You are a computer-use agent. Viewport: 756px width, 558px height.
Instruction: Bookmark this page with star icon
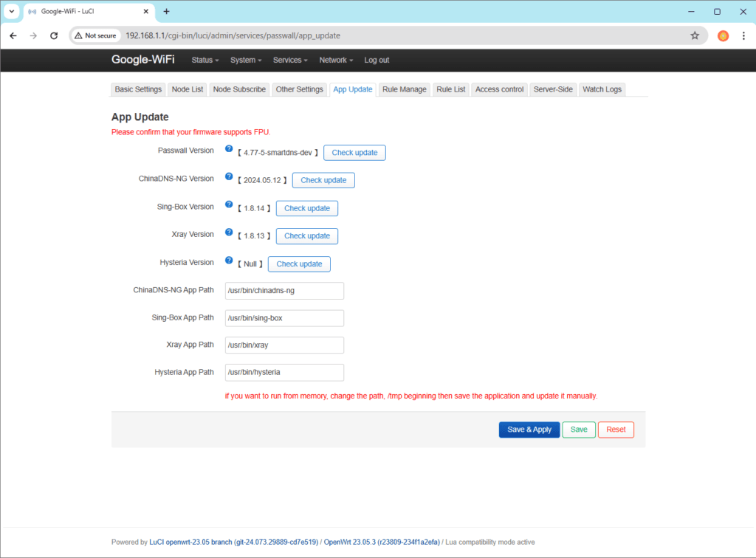coord(694,35)
